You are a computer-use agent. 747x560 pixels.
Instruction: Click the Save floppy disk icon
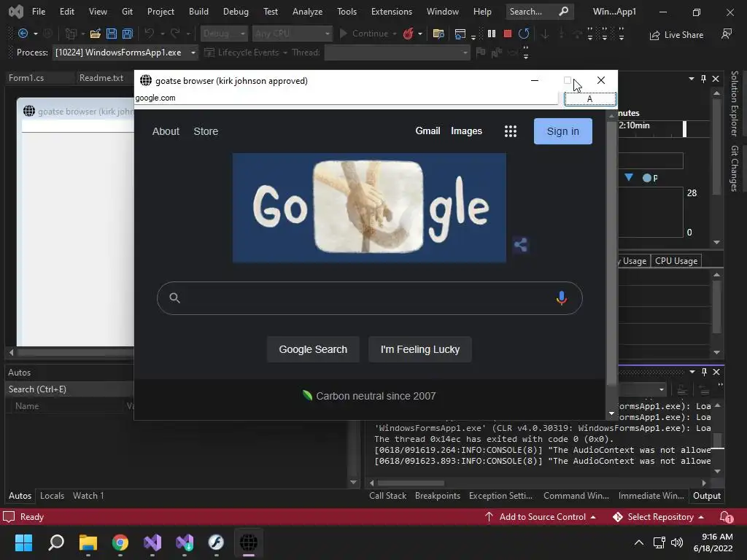click(112, 34)
